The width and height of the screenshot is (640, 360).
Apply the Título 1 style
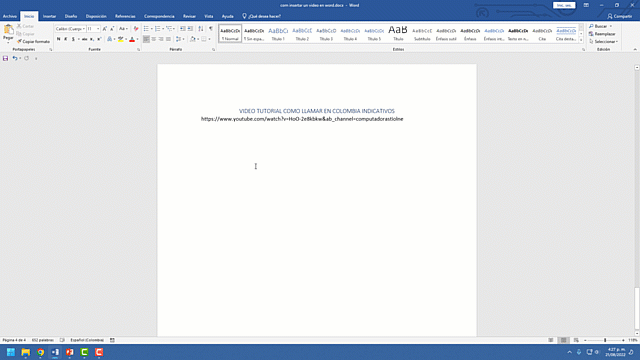coord(278,33)
